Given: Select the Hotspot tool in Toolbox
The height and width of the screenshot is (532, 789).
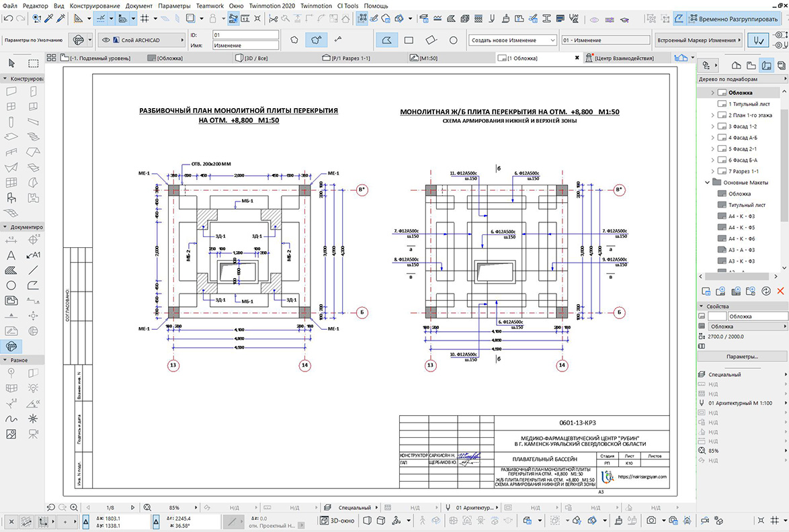Looking at the screenshot, I should (x=33, y=418).
